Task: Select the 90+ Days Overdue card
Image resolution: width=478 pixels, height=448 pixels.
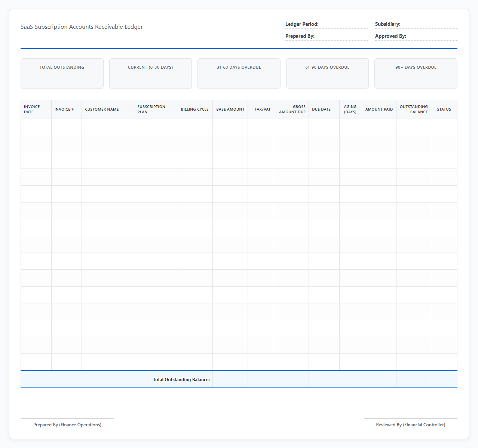Action: tap(416, 73)
